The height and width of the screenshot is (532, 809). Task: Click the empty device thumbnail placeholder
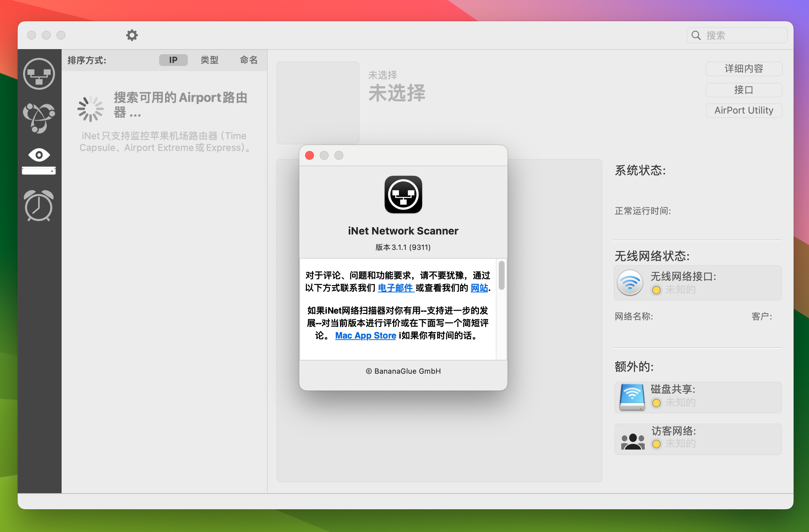click(318, 103)
